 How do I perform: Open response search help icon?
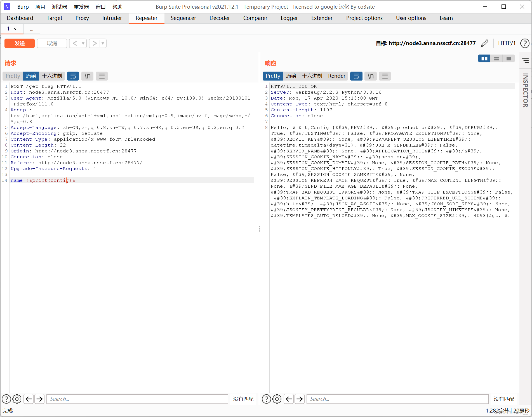coord(266,399)
